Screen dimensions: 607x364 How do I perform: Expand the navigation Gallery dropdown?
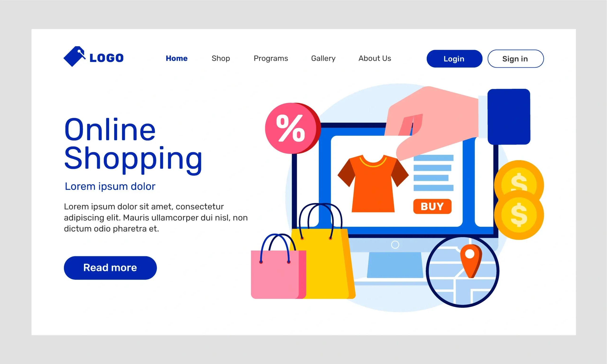coord(323,59)
